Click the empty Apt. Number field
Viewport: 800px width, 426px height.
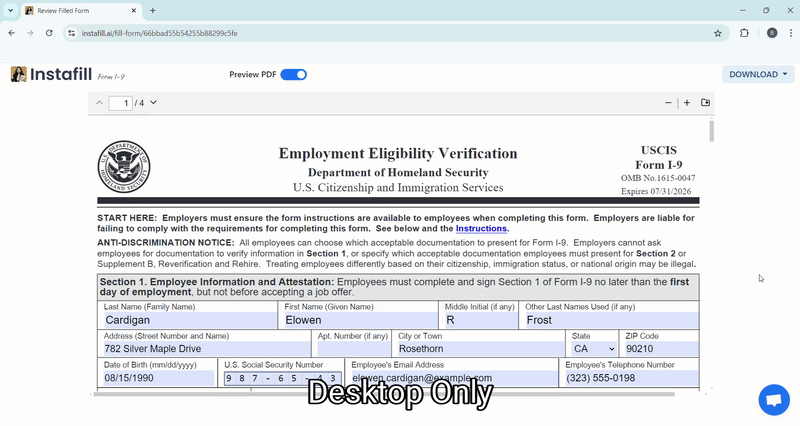pyautogui.click(x=354, y=349)
